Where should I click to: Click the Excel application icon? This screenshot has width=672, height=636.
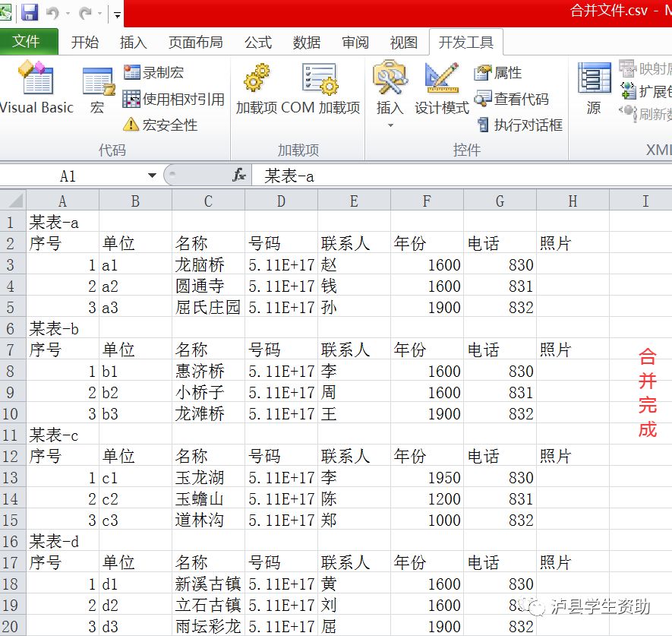[5, 12]
